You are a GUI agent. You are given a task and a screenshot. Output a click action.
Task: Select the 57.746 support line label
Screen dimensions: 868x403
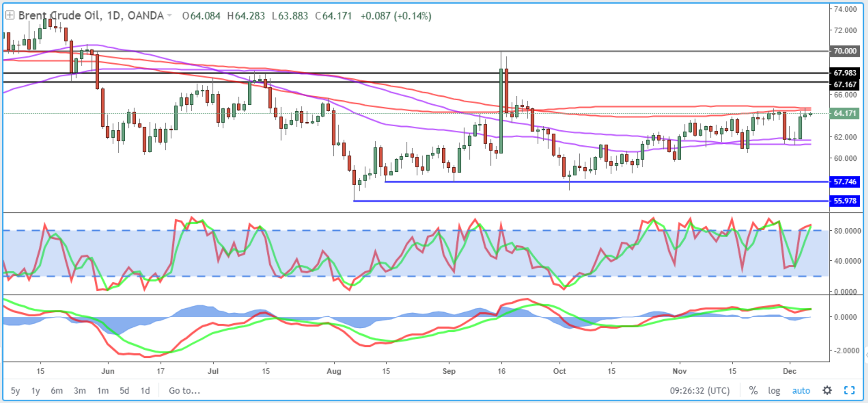click(845, 181)
